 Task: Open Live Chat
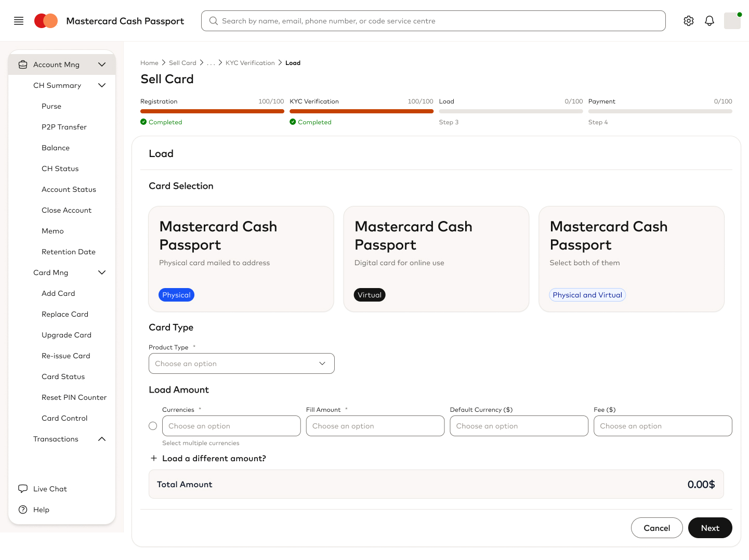(50, 489)
